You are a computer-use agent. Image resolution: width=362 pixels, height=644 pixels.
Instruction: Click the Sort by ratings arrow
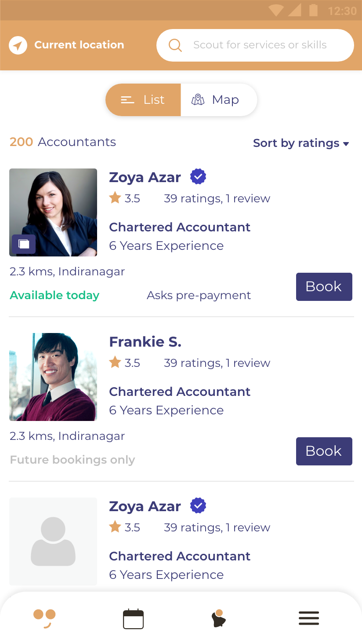click(346, 144)
